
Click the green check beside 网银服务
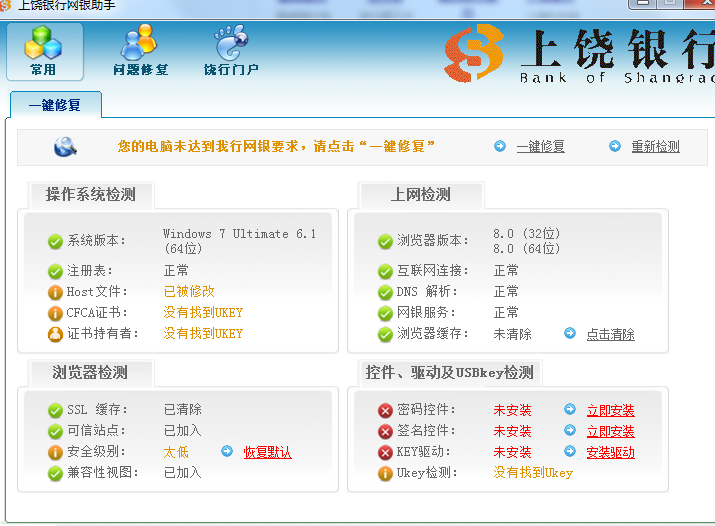(385, 313)
